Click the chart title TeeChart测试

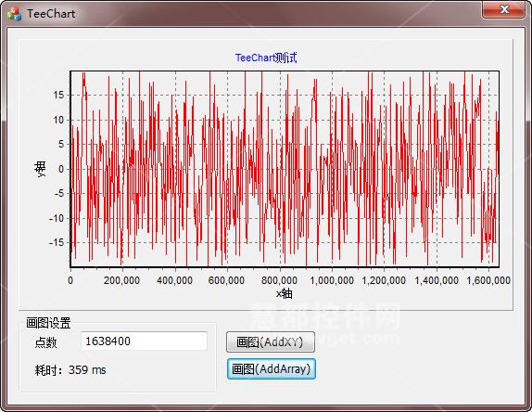pos(266,58)
